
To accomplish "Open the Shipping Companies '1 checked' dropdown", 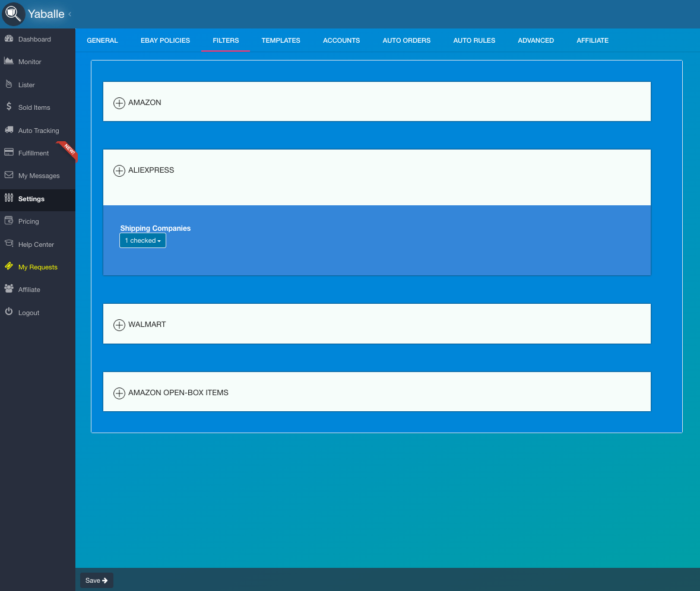I will pyautogui.click(x=143, y=240).
